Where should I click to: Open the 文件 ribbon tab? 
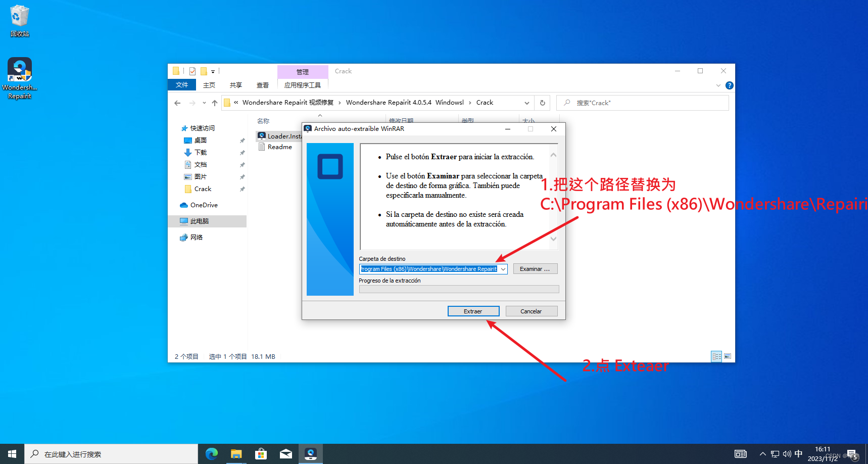[x=182, y=85]
